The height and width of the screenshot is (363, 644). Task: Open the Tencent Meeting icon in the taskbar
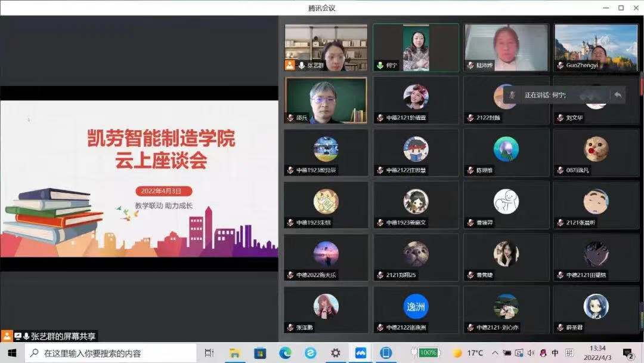(361, 353)
